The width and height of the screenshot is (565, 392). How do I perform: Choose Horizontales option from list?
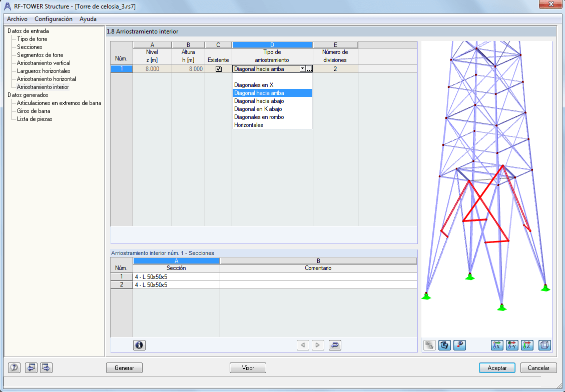(272, 125)
